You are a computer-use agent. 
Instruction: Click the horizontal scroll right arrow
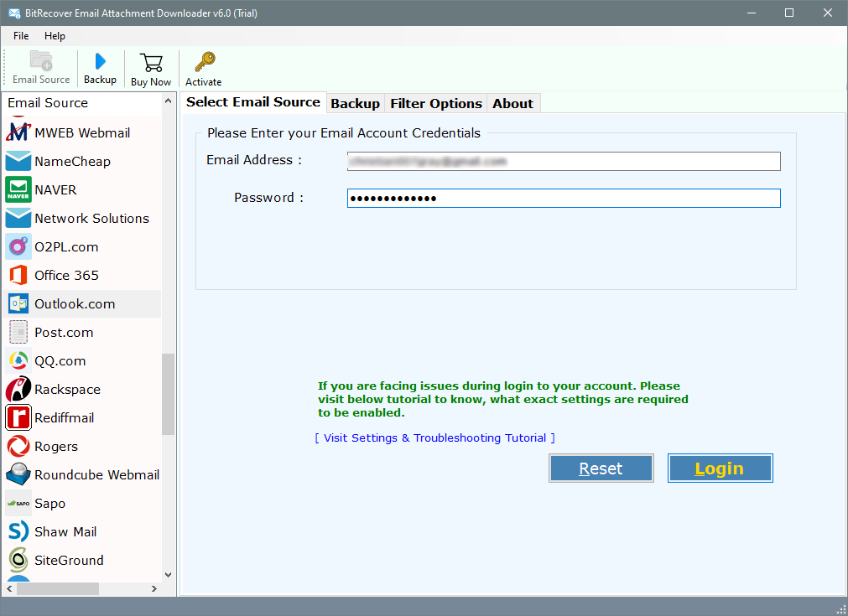[154, 588]
